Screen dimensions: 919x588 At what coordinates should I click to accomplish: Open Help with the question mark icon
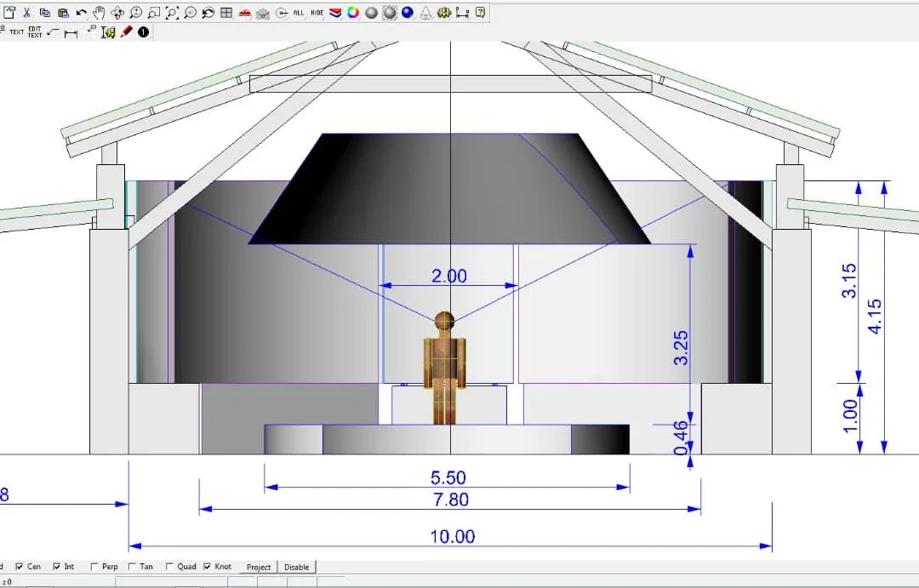pyautogui.click(x=480, y=12)
